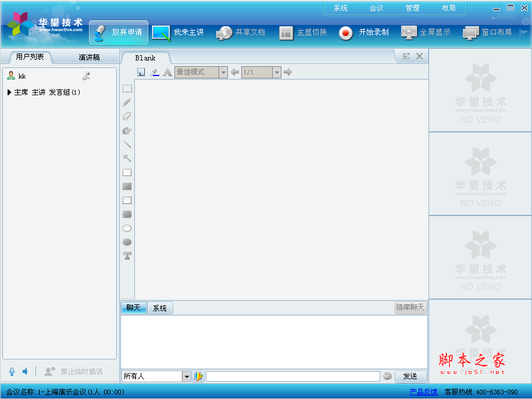Image resolution: width=532 pixels, height=399 pixels.
Task: Toggle the microphone at bottom left
Action: coord(12,372)
